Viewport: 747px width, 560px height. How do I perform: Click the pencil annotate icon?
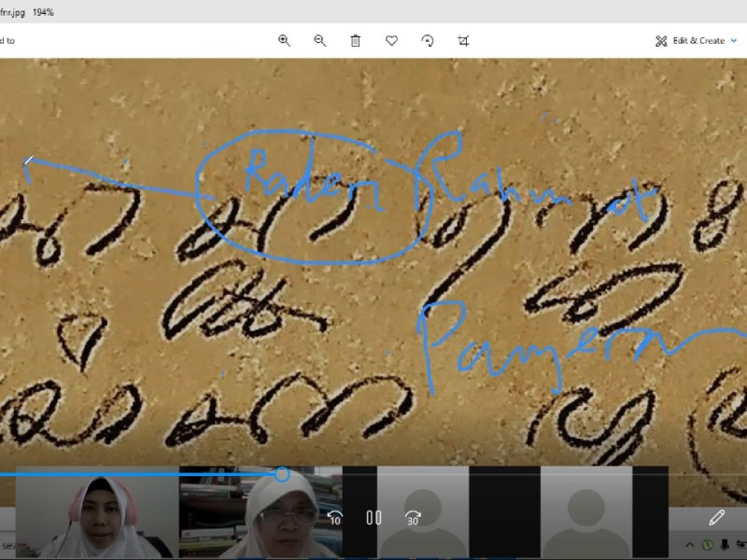tap(716, 517)
